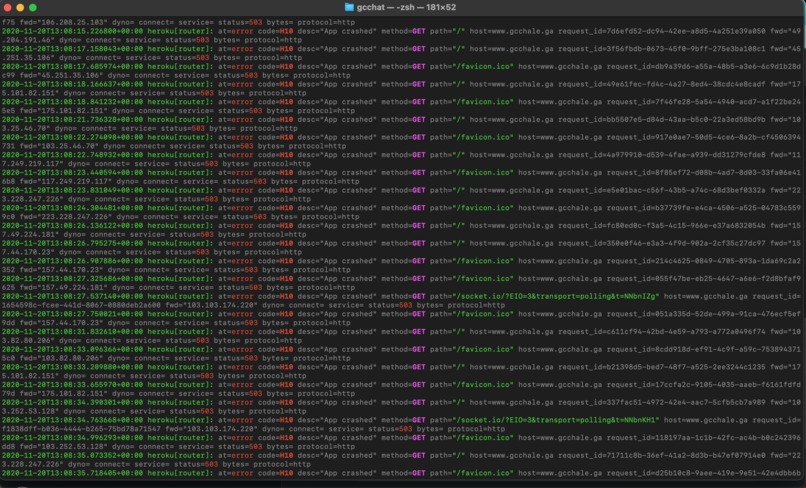Click timestamp 2020-11-20T13:08:27.750021+00:00

point(72,314)
